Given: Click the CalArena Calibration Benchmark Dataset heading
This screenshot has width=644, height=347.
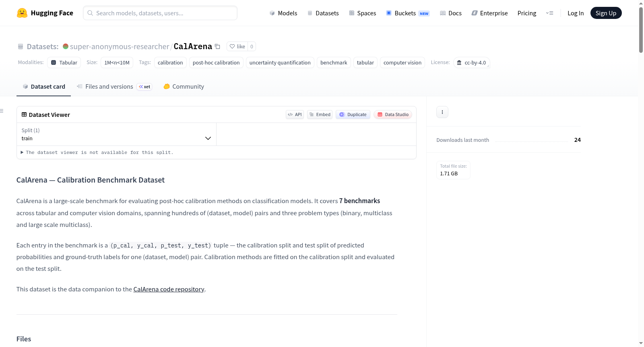Looking at the screenshot, I should (x=91, y=180).
